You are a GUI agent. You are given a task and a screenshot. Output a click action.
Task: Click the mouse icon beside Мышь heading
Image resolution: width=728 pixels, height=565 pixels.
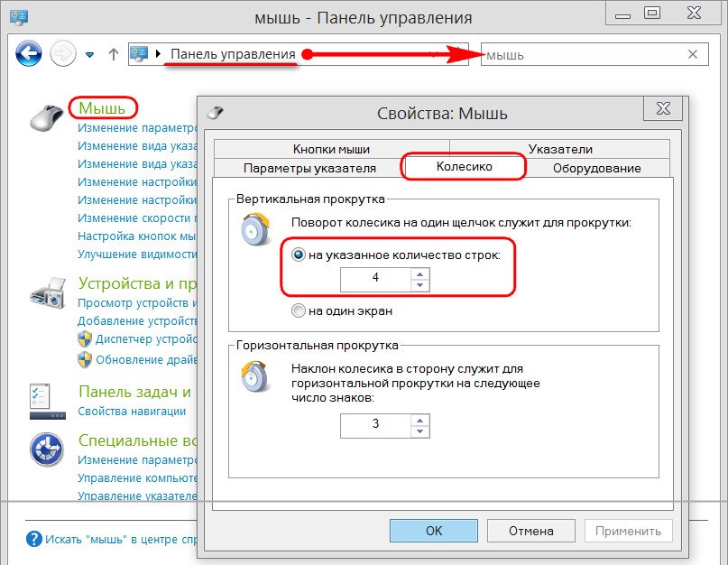click(x=47, y=117)
